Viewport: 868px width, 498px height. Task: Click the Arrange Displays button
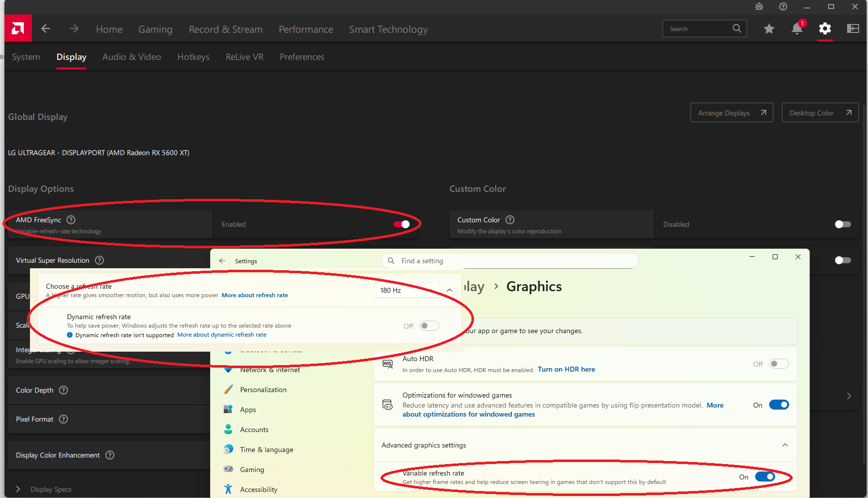(x=731, y=113)
